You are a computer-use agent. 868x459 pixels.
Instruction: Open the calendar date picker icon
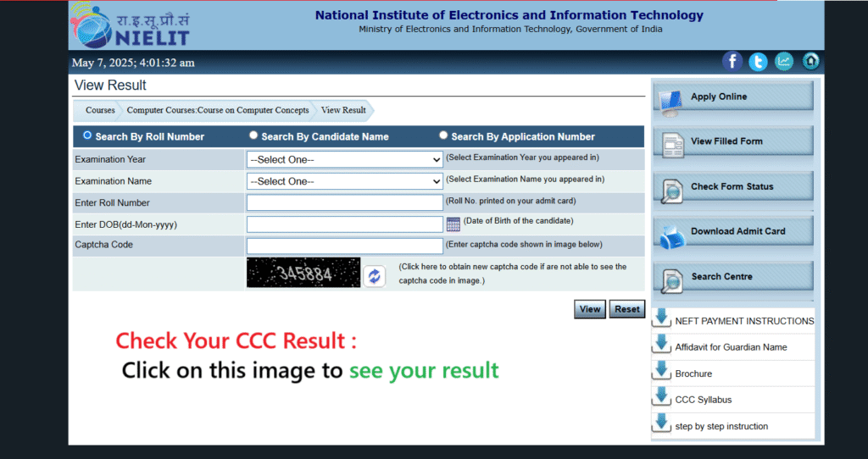pyautogui.click(x=453, y=224)
